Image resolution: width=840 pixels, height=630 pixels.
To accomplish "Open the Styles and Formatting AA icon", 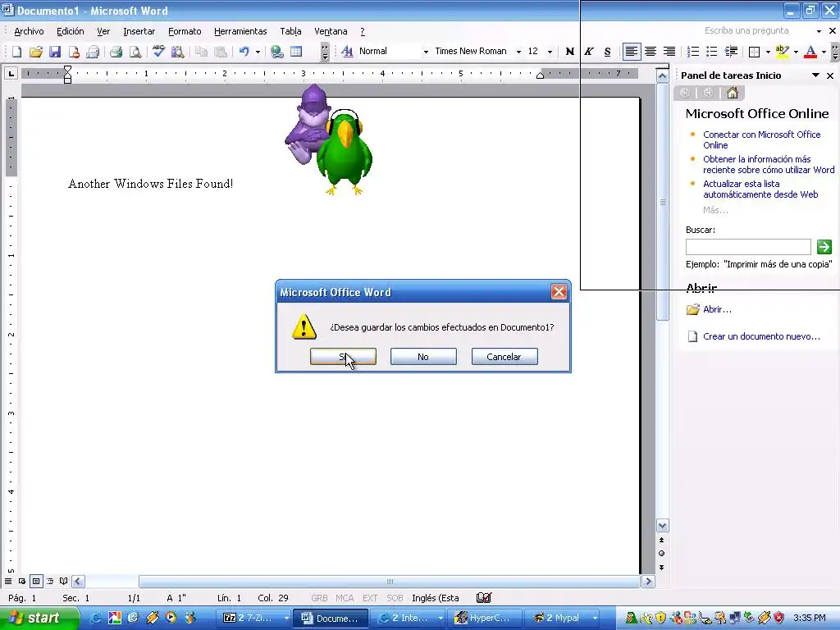I will tap(347, 52).
